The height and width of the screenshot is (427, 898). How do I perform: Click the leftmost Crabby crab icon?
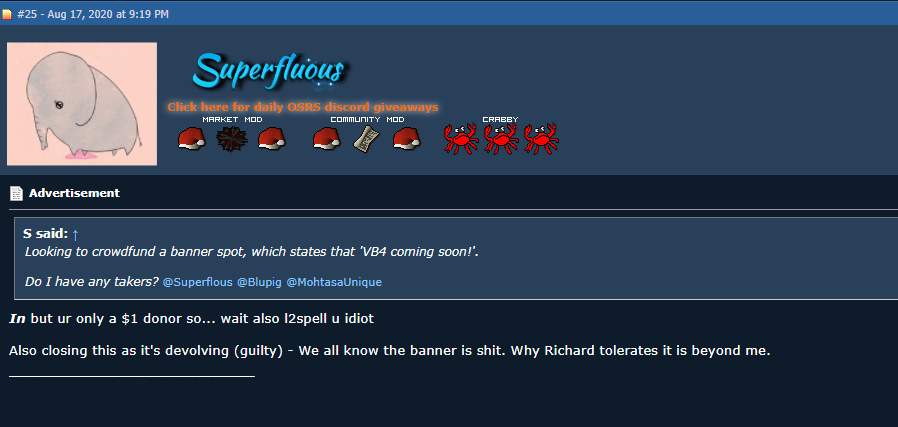462,139
